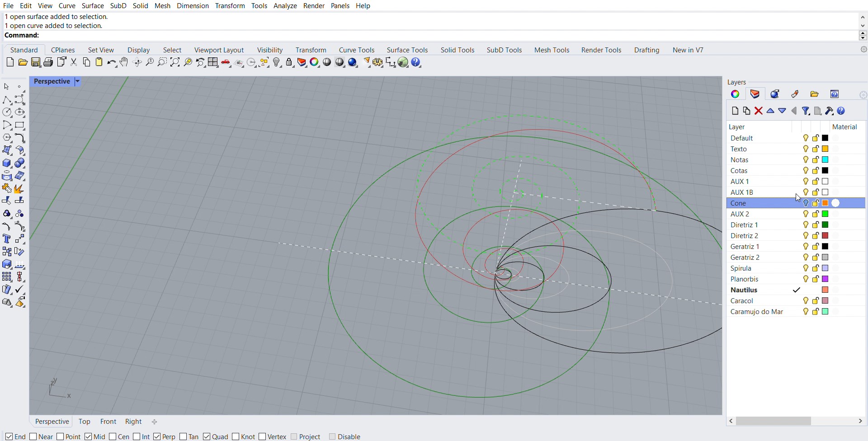The width and height of the screenshot is (868, 441).
Task: Open a file with the Open folder icon
Action: pos(23,62)
